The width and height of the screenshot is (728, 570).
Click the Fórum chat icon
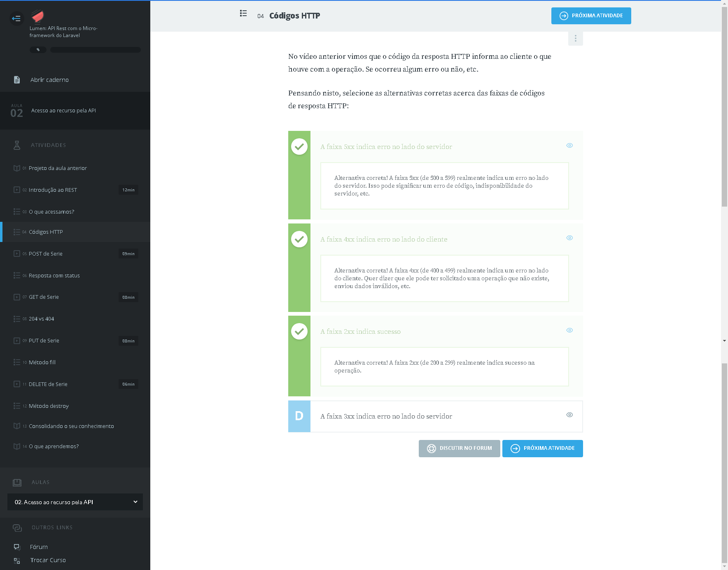click(17, 547)
